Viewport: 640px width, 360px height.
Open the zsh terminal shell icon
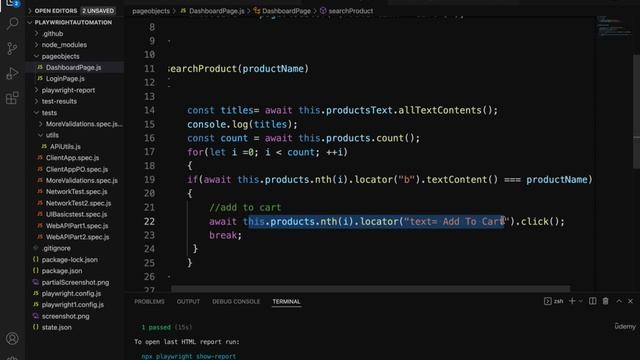click(x=547, y=301)
